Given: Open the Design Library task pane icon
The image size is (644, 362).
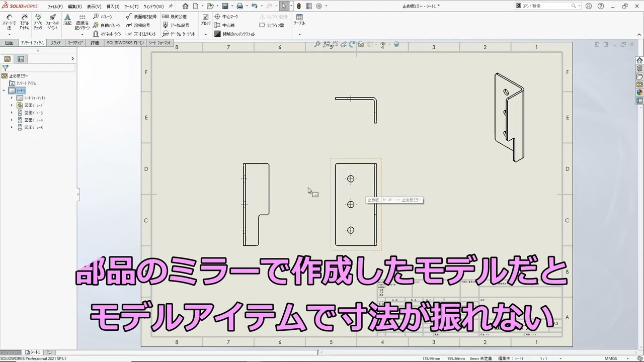Looking at the screenshot, I should [639, 68].
